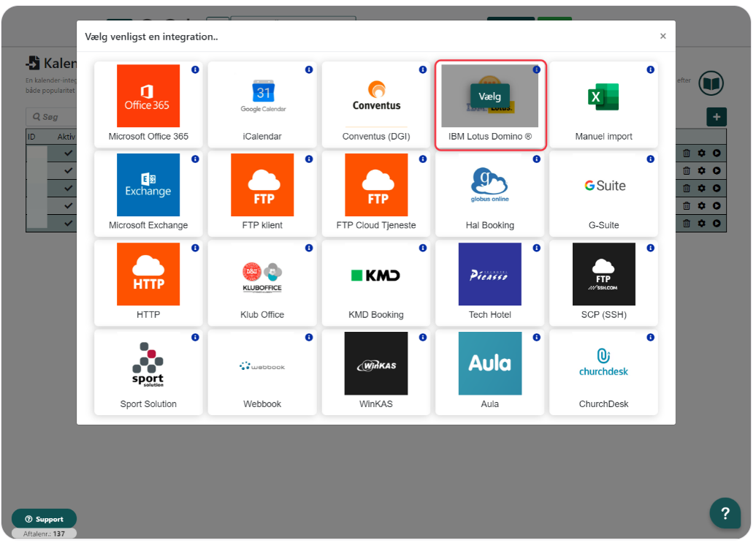
Task: Select the Aula integration logo
Action: tap(490, 363)
